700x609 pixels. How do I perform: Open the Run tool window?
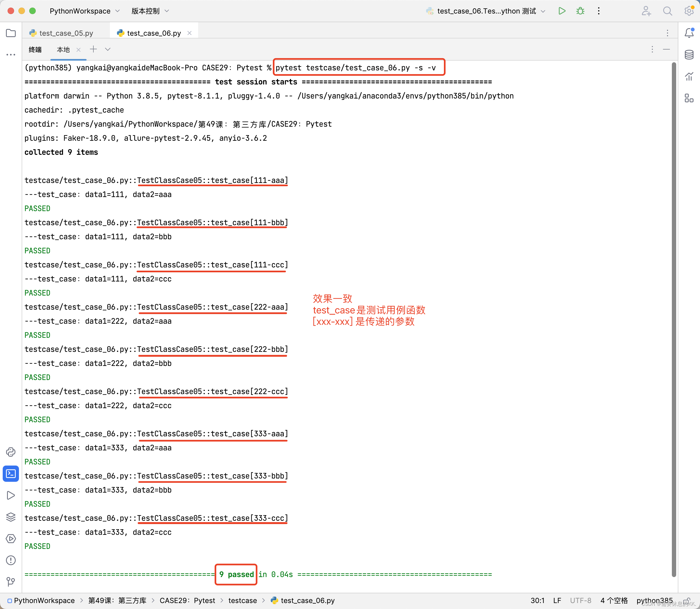pyautogui.click(x=11, y=495)
